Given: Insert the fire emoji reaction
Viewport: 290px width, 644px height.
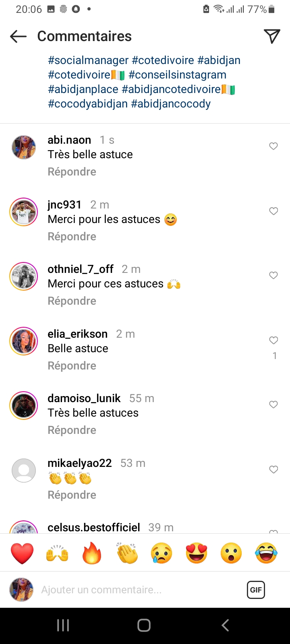Looking at the screenshot, I should [x=92, y=553].
